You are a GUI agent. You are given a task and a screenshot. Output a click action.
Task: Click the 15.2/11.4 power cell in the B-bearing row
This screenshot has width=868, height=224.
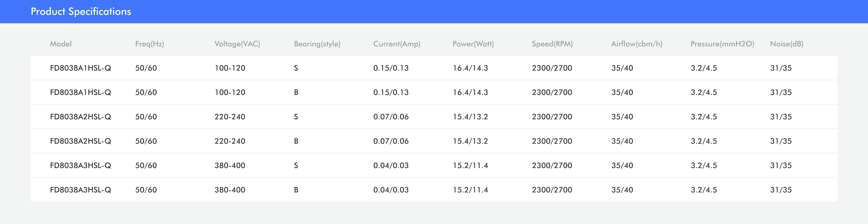tap(470, 190)
